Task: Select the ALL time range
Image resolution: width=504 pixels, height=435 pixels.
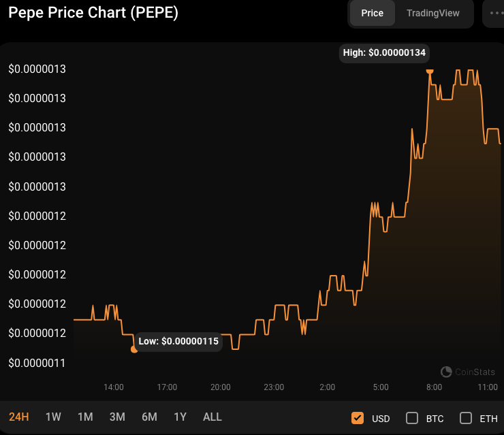Action: coord(212,417)
